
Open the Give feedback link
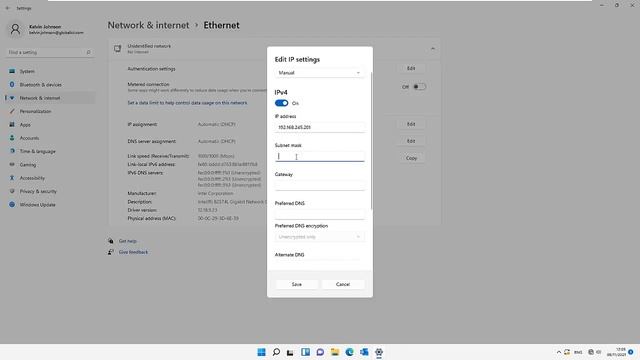pyautogui.click(x=133, y=252)
